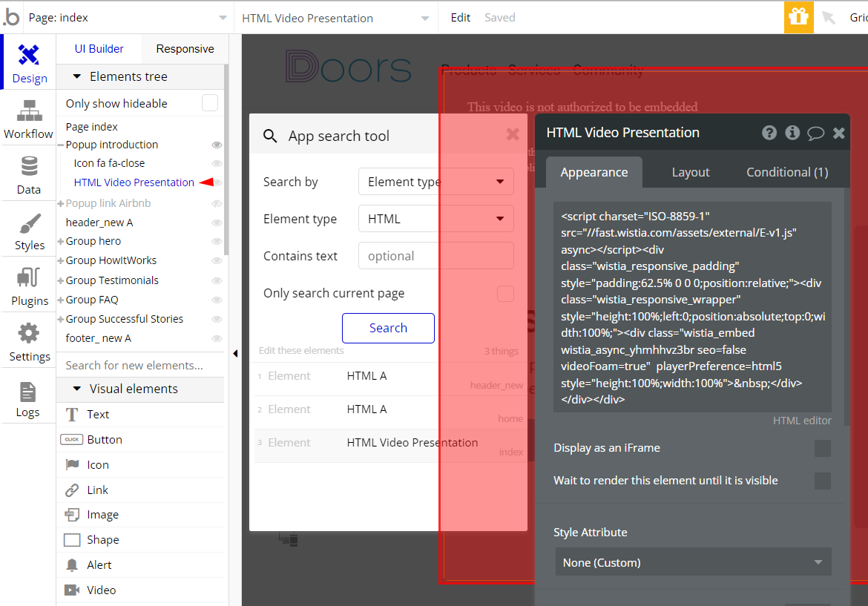Screen dimensions: 868x606
Task: Close the HTML Video Presentation editor
Action: point(838,133)
